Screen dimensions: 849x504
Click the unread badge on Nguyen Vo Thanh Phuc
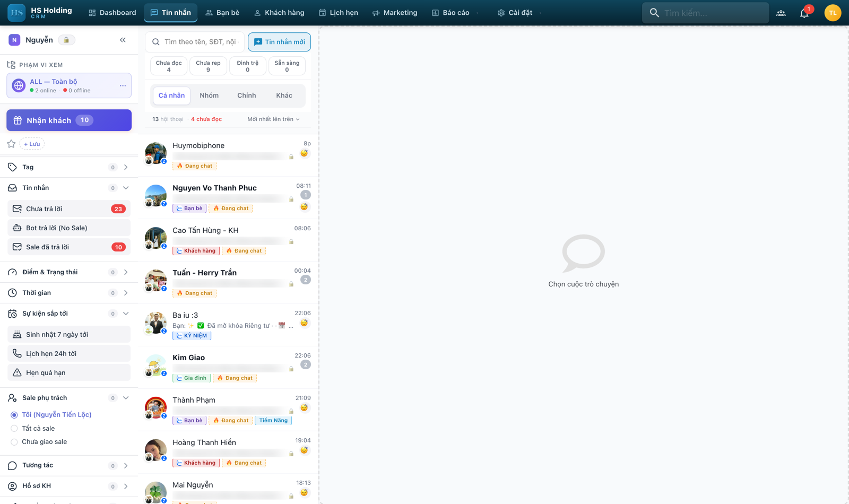pyautogui.click(x=305, y=195)
